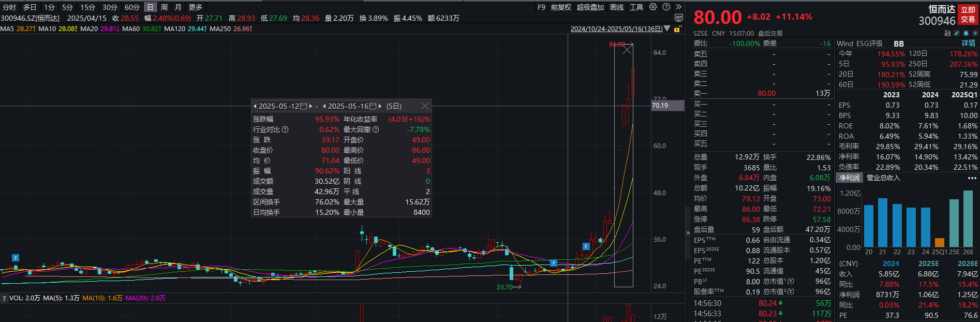Click the WP report icon
Screen dimensions: 980x322
tap(679, 18)
